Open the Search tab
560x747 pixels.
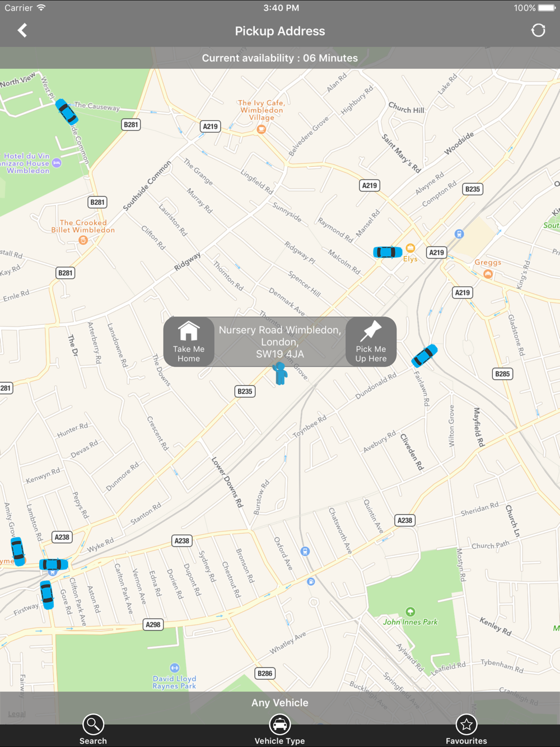pyautogui.click(x=93, y=730)
